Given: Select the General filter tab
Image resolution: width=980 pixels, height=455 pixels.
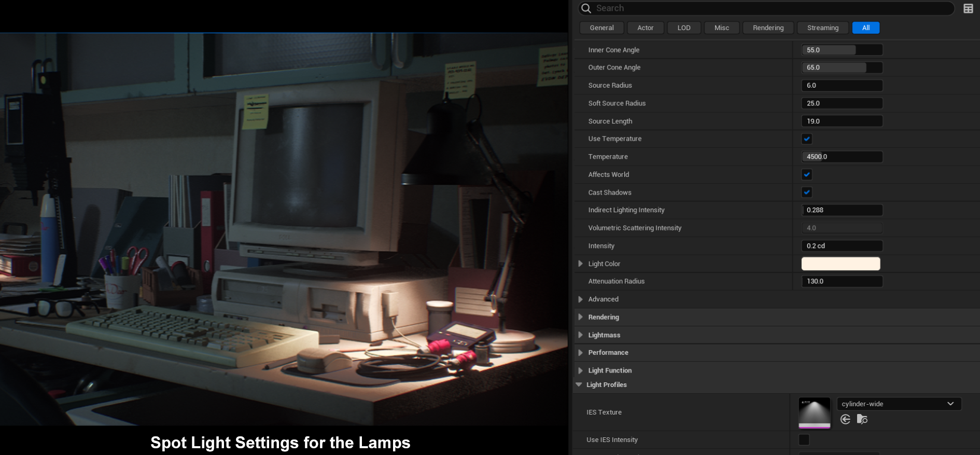Looking at the screenshot, I should (x=601, y=28).
